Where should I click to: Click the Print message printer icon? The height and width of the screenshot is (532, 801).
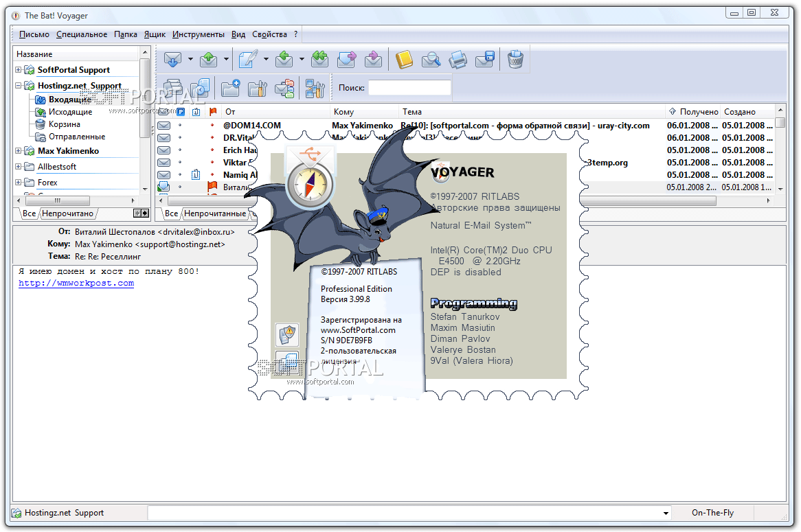[x=458, y=60]
